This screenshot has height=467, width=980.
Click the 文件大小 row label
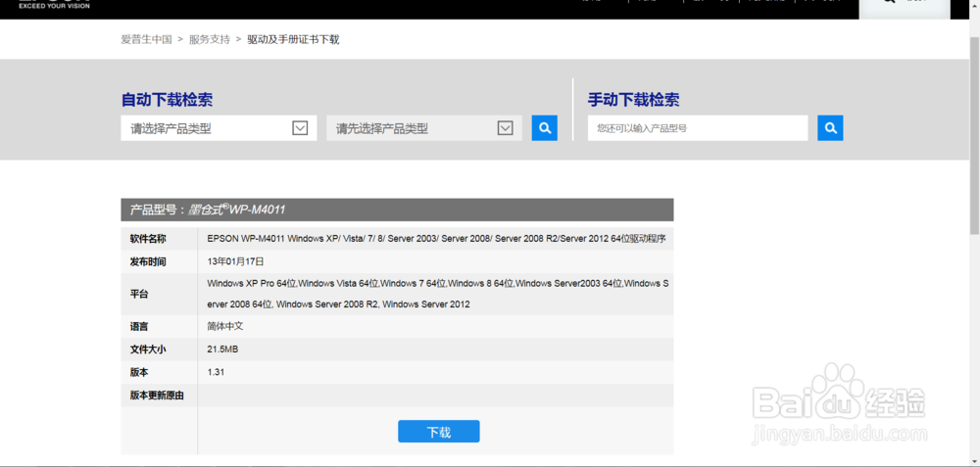pyautogui.click(x=148, y=350)
